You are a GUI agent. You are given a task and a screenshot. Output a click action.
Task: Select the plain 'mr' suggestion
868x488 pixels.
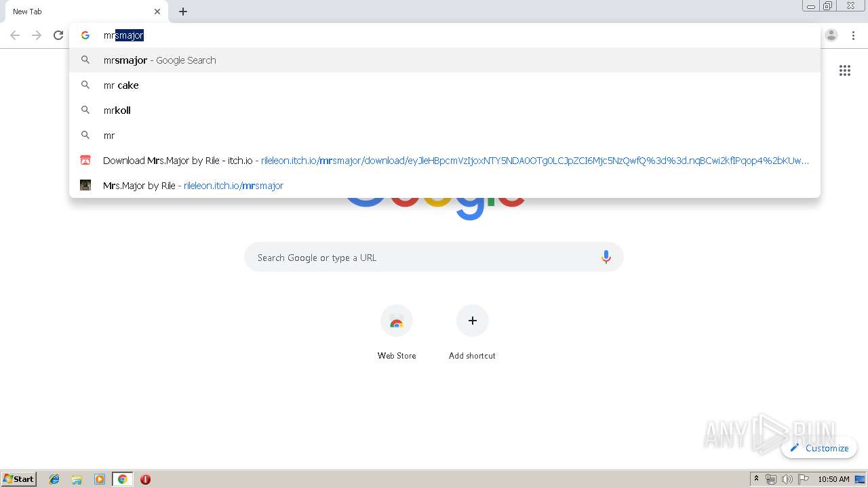point(445,136)
